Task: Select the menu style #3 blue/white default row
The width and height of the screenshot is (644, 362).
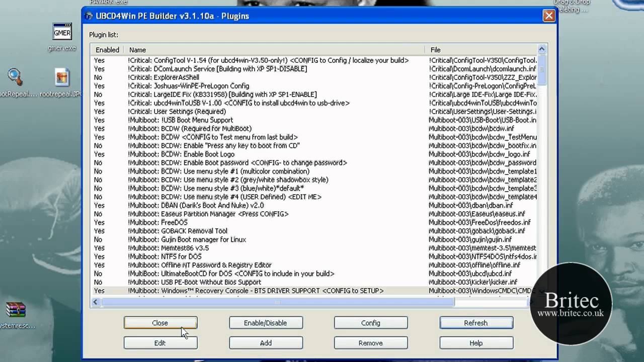Action: 314,188
